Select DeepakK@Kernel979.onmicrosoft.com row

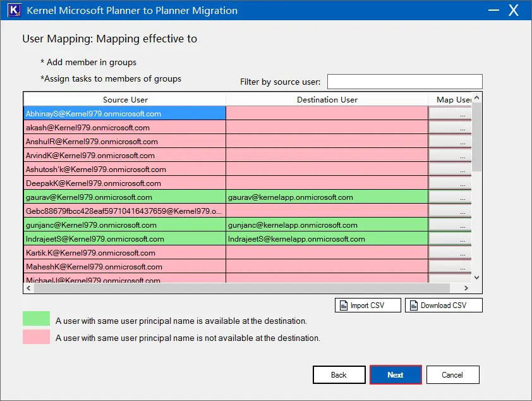coord(125,183)
